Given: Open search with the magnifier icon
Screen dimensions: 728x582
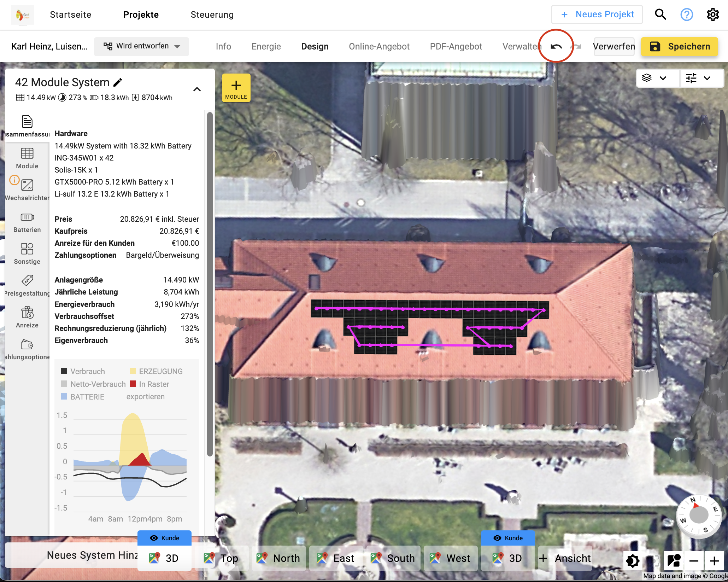Looking at the screenshot, I should 661,14.
